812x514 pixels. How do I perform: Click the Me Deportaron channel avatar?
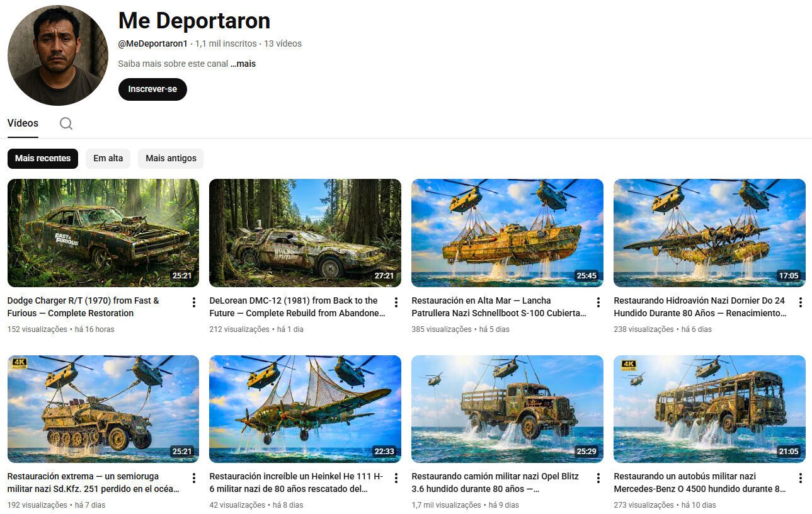[x=57, y=55]
